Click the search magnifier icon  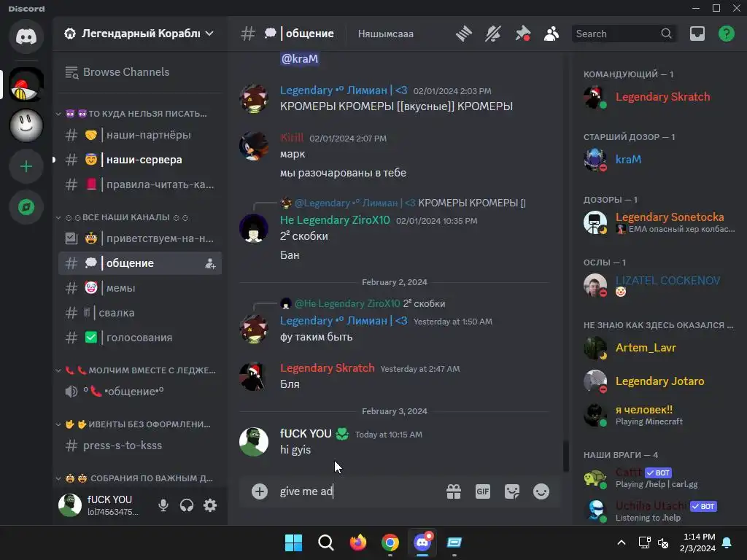(666, 34)
